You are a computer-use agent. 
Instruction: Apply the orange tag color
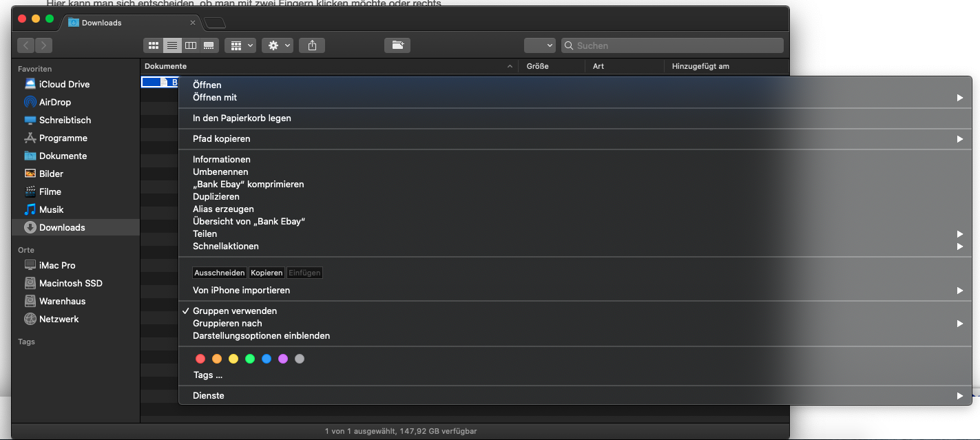tap(217, 359)
